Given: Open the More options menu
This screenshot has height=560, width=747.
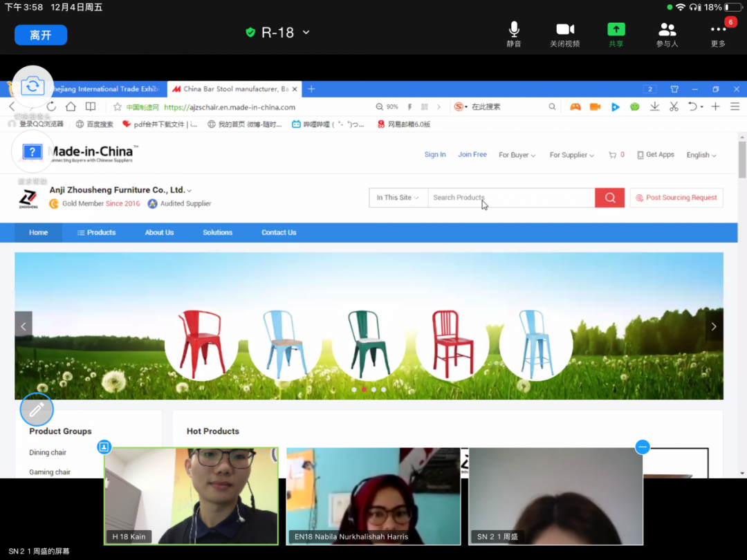Looking at the screenshot, I should pyautogui.click(x=718, y=35).
